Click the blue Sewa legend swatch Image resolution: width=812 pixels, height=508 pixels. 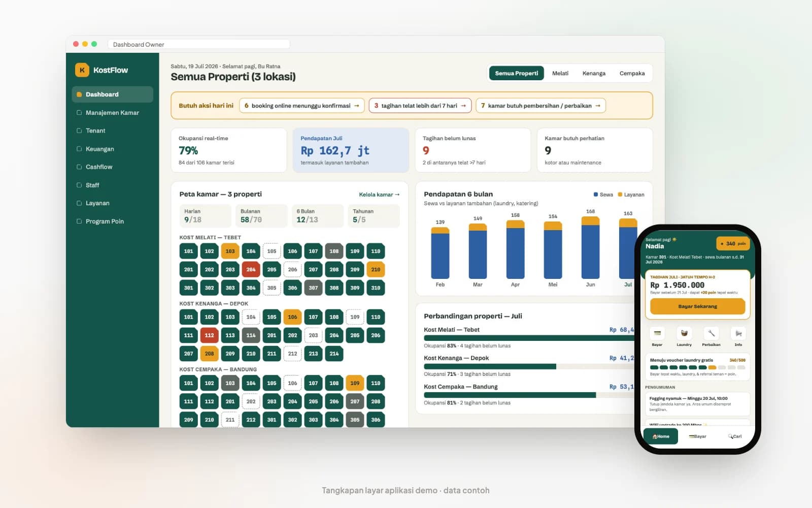pos(596,195)
